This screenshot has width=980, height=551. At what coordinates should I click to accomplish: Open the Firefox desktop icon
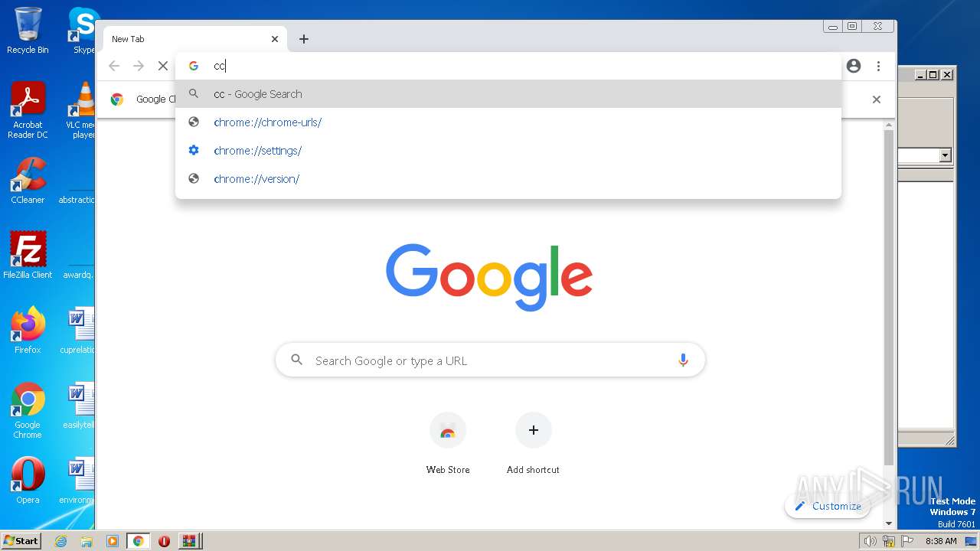(x=28, y=331)
